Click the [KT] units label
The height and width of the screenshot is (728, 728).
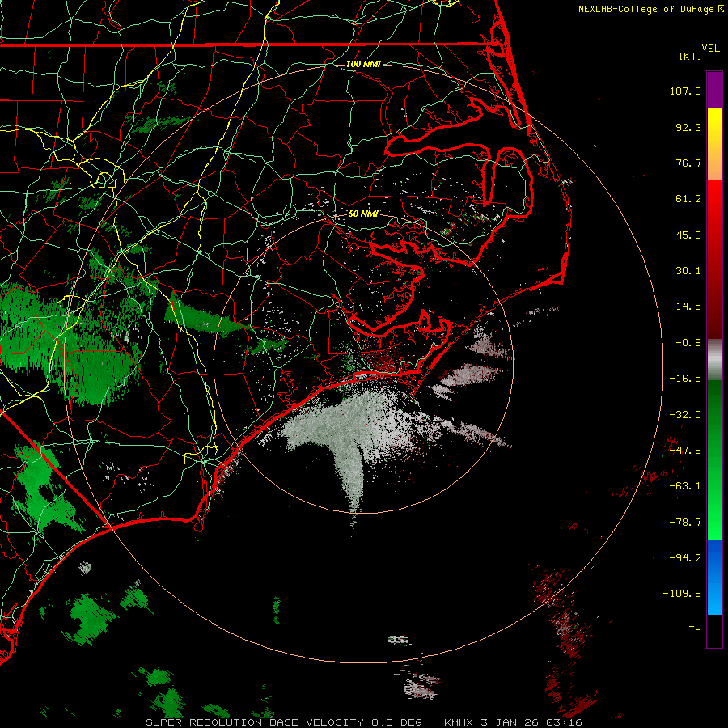tap(690, 56)
